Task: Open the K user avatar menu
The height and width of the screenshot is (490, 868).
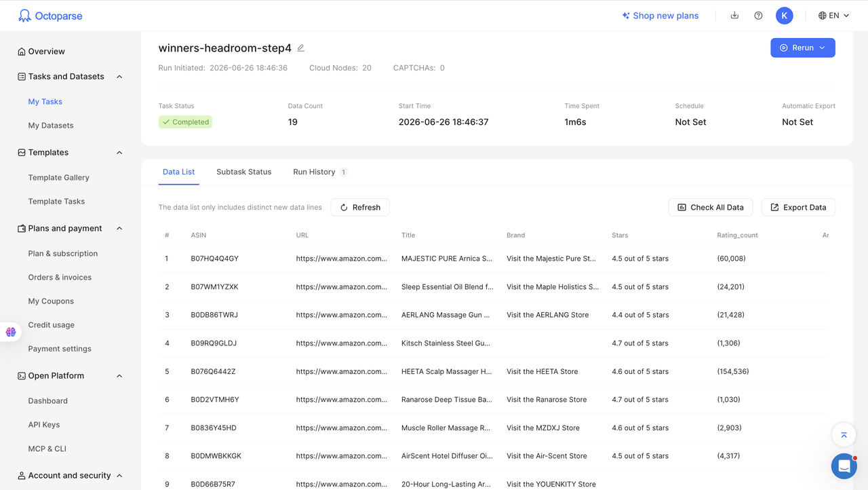Action: click(x=785, y=16)
